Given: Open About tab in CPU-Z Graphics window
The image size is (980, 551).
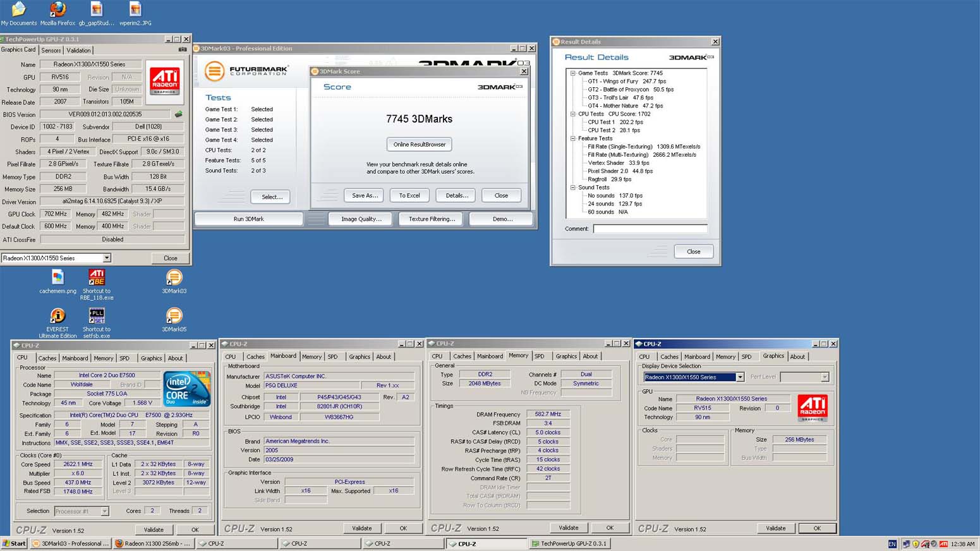Looking at the screenshot, I should click(x=798, y=356).
